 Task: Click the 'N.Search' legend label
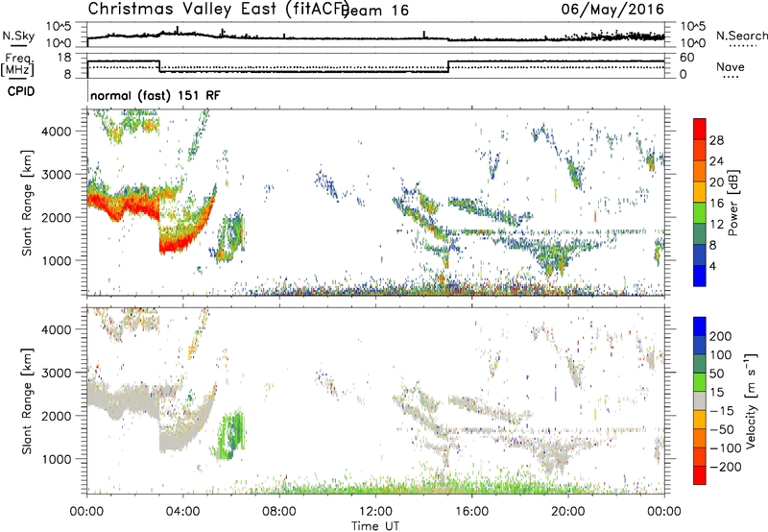coord(741,36)
